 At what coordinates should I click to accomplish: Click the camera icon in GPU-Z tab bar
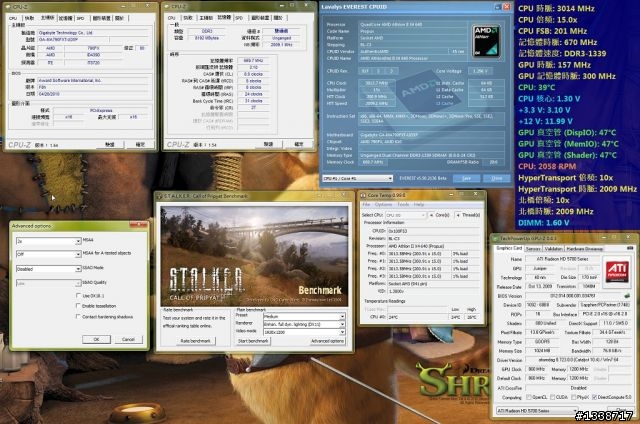(630, 248)
